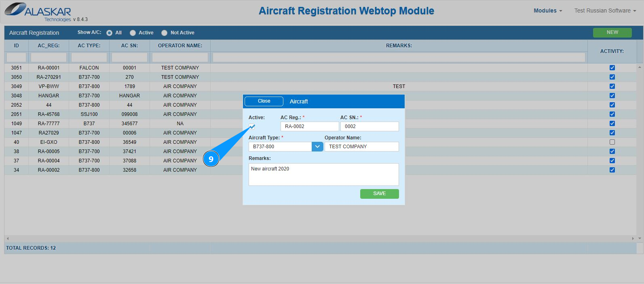Uncheck activity for RA-00001 FALCON row
This screenshot has width=644, height=284.
pyautogui.click(x=612, y=68)
